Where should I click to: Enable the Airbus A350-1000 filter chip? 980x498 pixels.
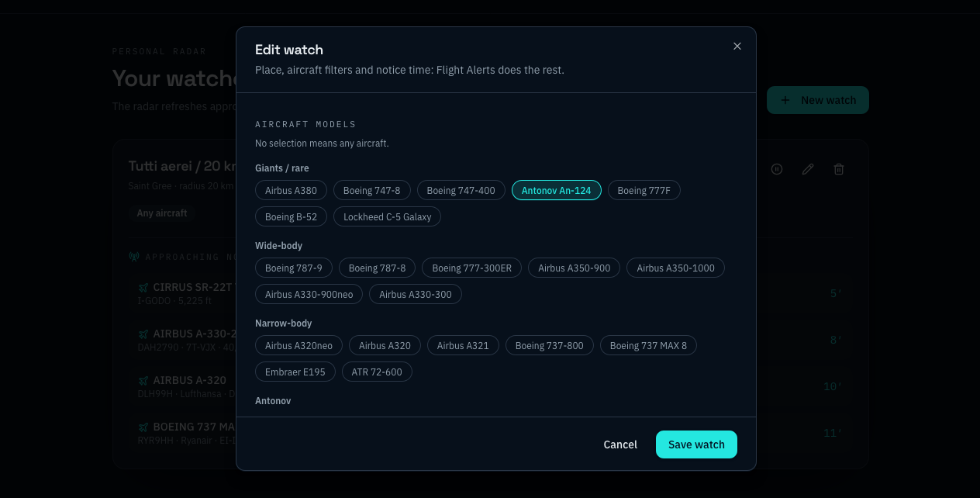[676, 268]
